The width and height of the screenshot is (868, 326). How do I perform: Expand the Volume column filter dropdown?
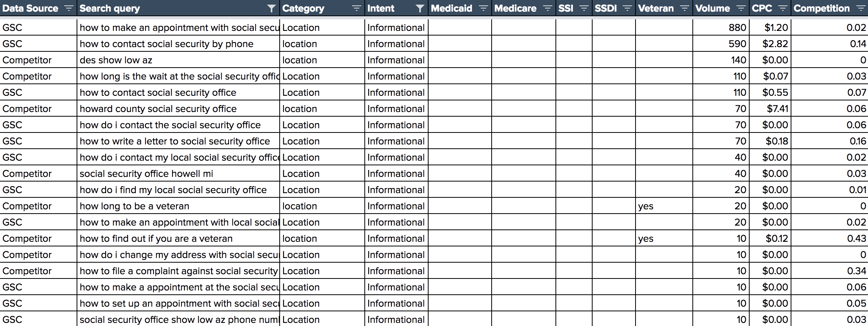click(741, 8)
